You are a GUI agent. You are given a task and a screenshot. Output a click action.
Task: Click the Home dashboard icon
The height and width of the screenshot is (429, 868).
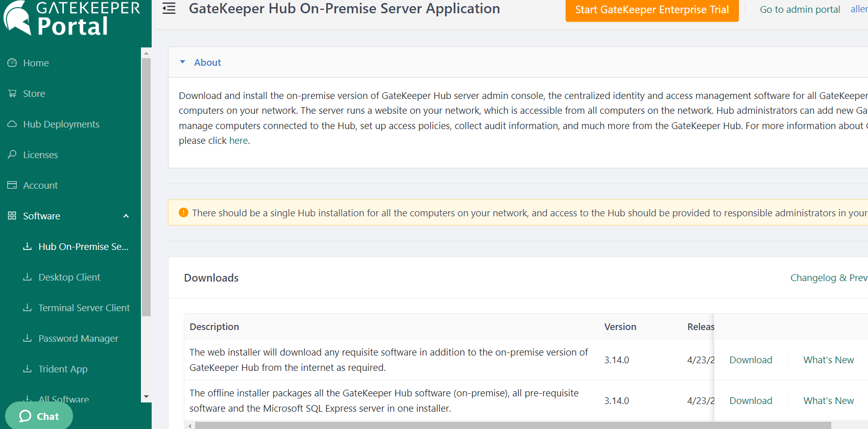click(x=12, y=63)
